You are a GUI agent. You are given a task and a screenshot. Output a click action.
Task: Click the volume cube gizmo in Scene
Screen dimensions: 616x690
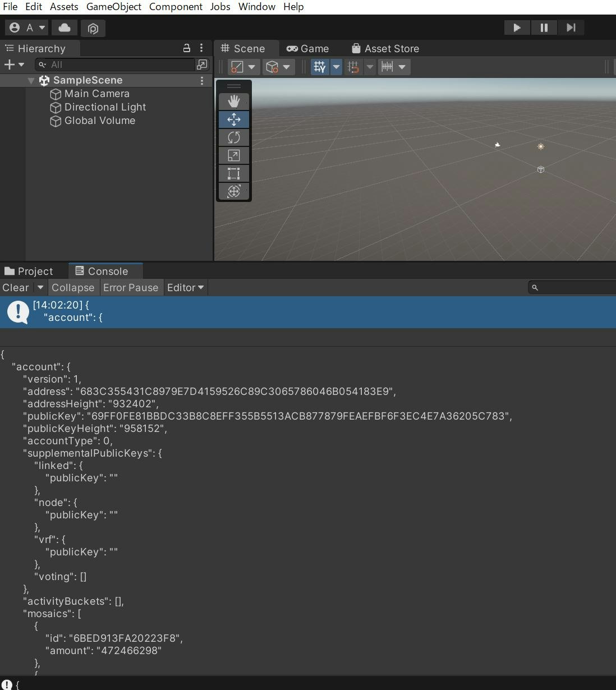click(541, 169)
